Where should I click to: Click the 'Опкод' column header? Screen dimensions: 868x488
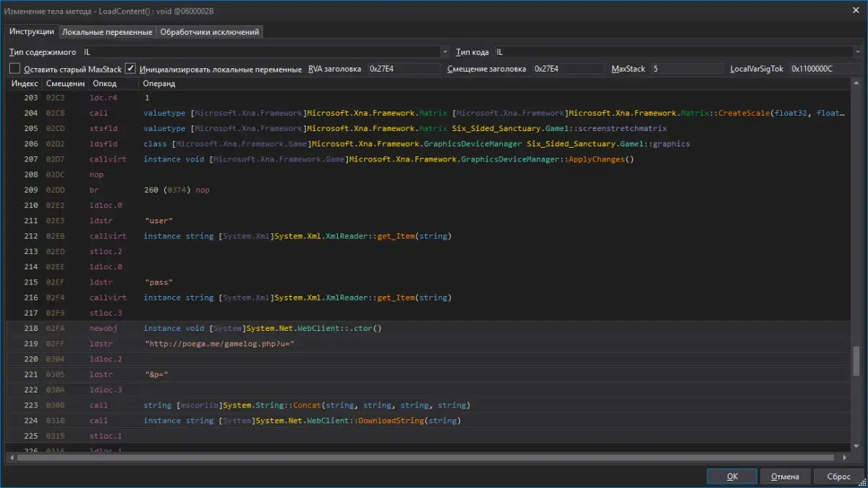coord(105,84)
